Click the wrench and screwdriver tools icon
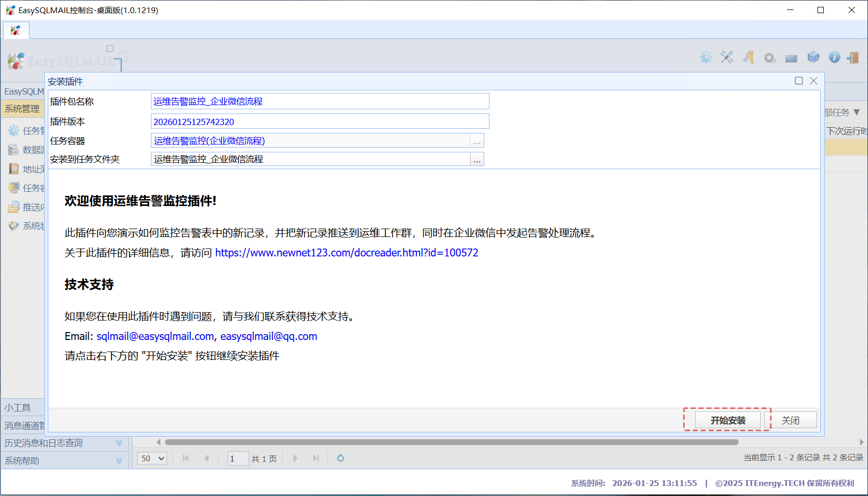The height and width of the screenshot is (496, 868). tap(727, 57)
